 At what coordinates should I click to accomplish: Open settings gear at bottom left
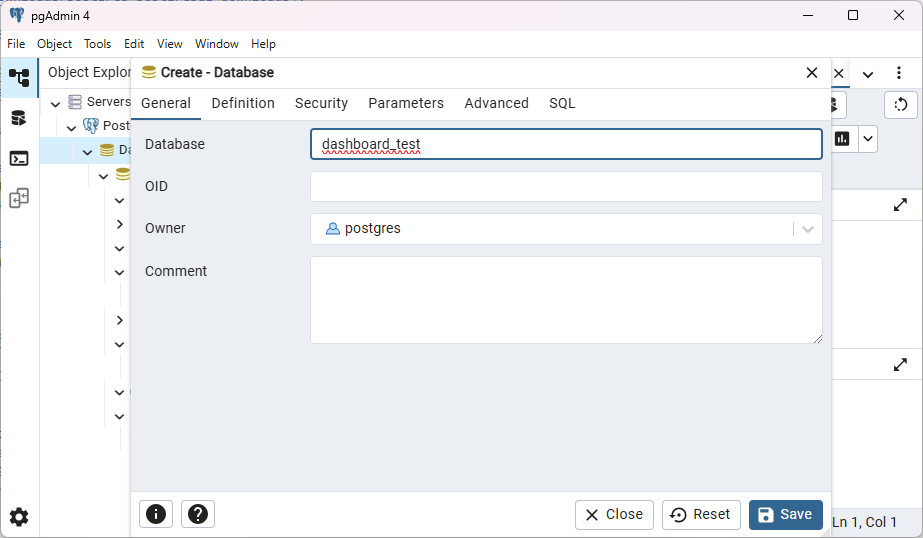(x=19, y=517)
